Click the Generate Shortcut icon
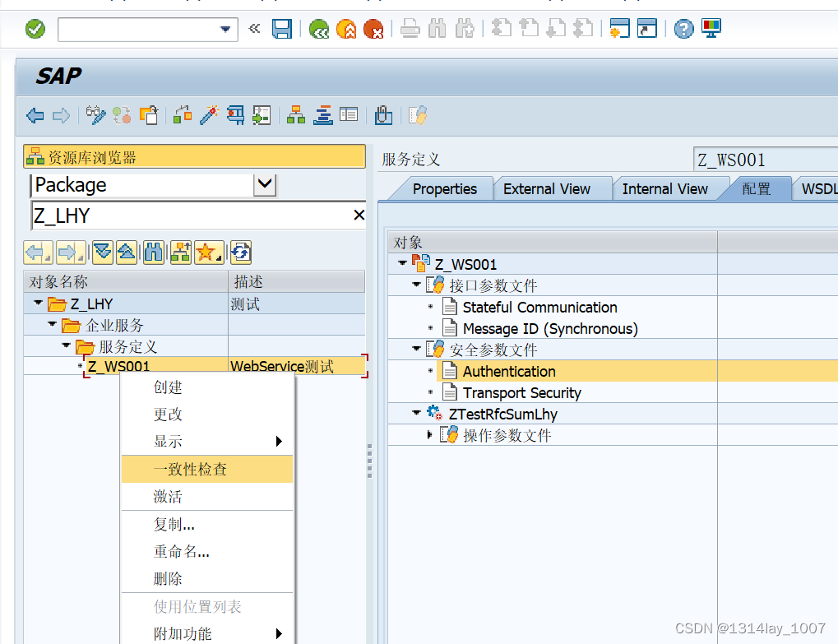Image resolution: width=838 pixels, height=644 pixels. click(646, 29)
